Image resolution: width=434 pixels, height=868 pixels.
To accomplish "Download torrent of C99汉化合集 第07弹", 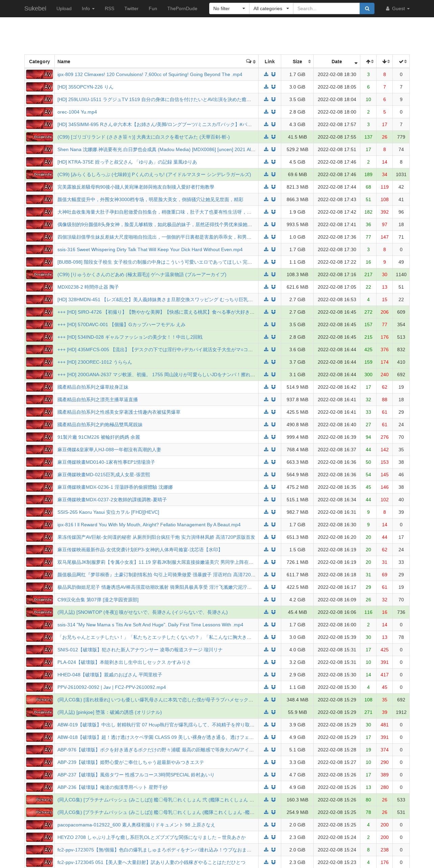I will click(266, 600).
